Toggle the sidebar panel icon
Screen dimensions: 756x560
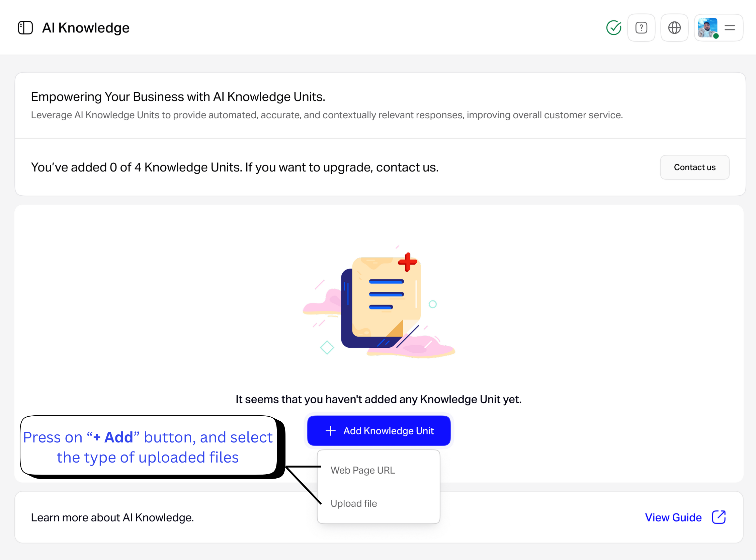25,28
